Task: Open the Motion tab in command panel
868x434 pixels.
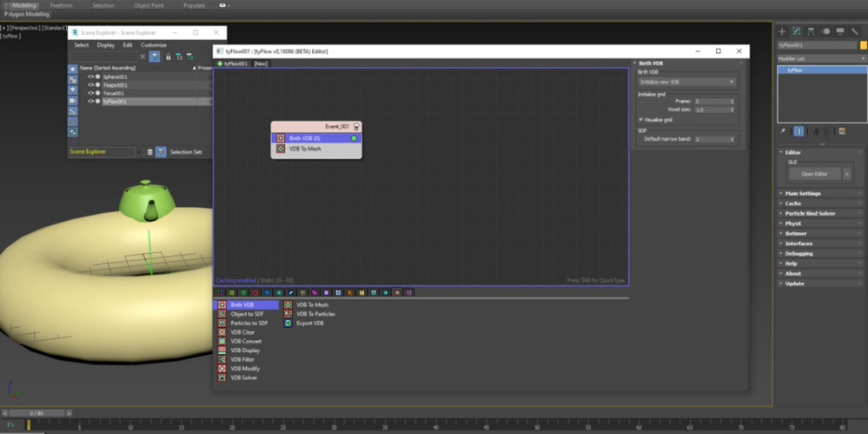Action: [825, 31]
